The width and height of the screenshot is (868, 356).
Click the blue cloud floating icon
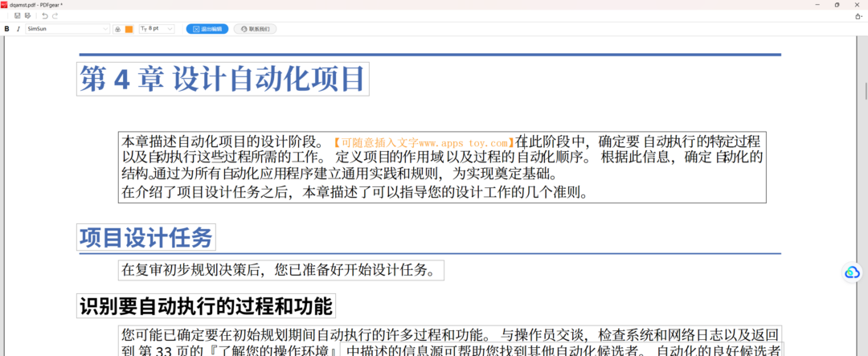pyautogui.click(x=853, y=272)
